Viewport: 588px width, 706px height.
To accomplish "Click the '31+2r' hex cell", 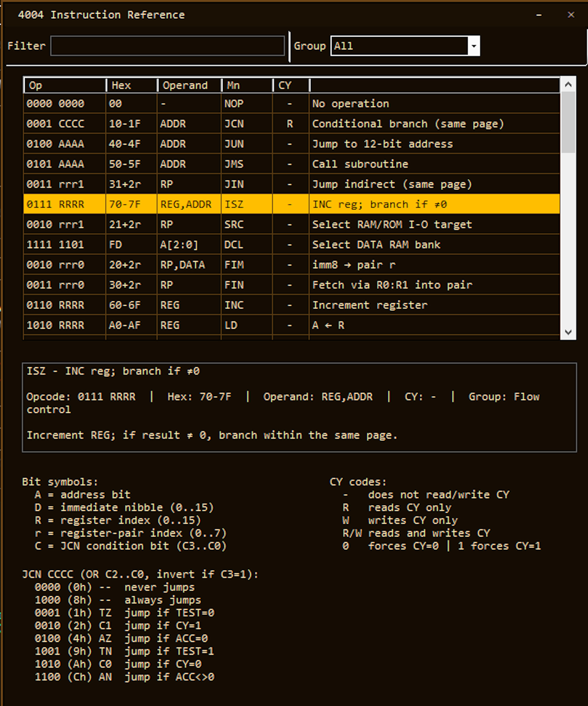I will pos(131,184).
